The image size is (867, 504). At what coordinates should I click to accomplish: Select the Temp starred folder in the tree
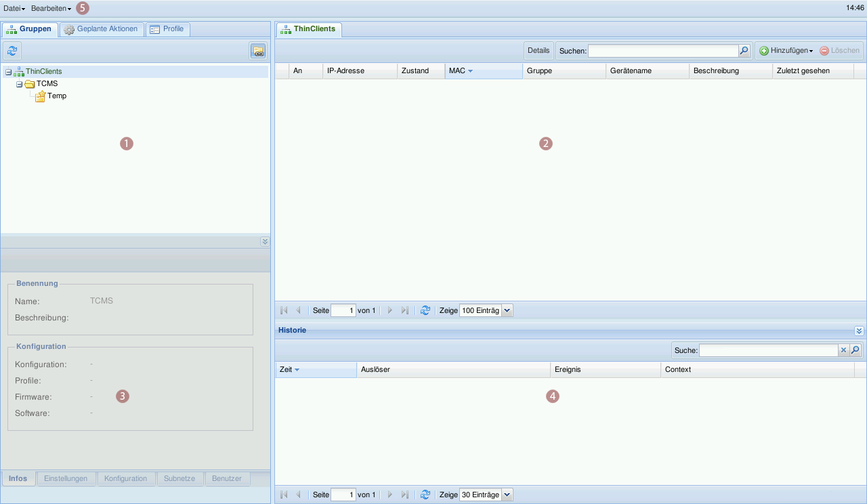[56, 96]
